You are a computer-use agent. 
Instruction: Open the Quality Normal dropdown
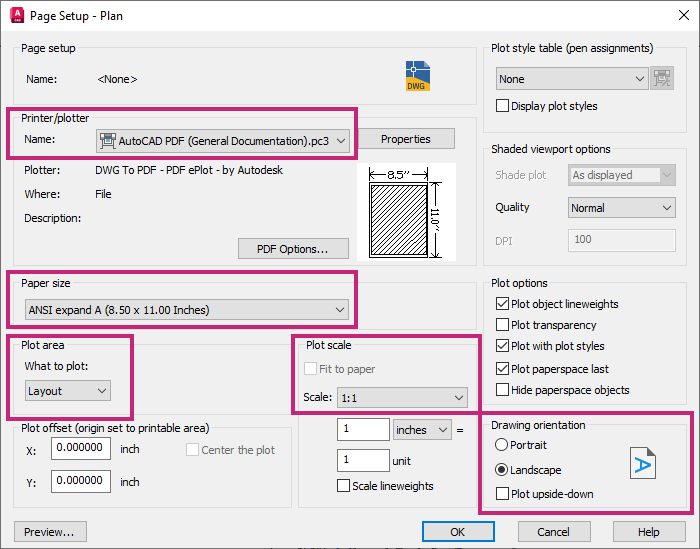[x=621, y=208]
